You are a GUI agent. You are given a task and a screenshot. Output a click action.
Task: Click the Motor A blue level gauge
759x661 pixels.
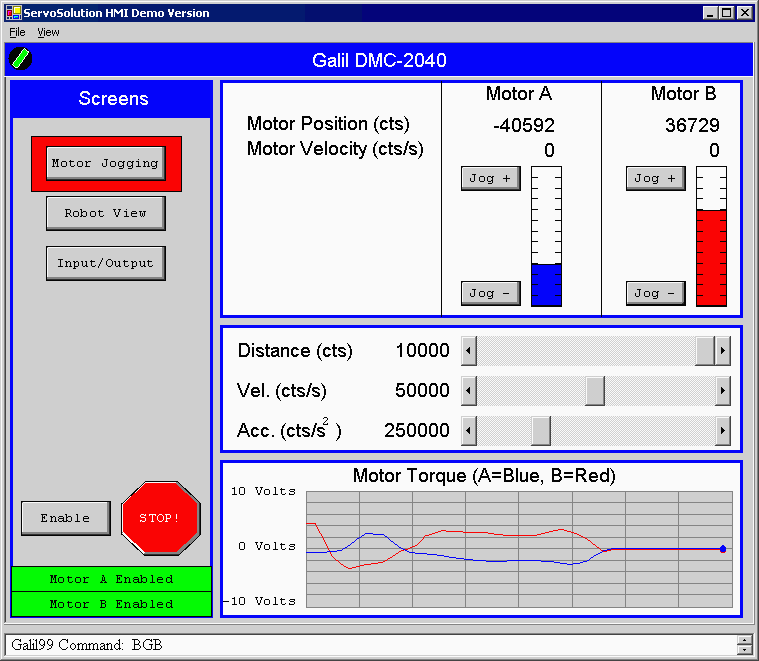click(x=546, y=236)
